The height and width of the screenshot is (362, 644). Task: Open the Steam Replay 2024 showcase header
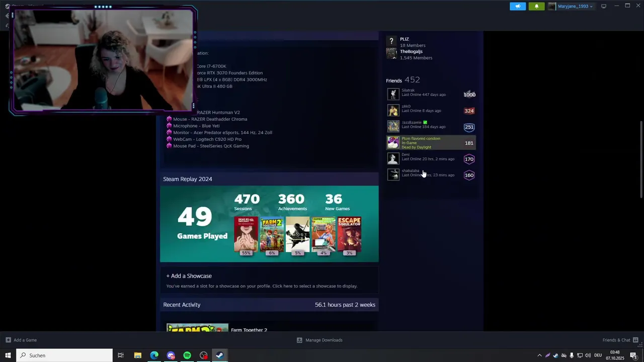tap(269, 179)
